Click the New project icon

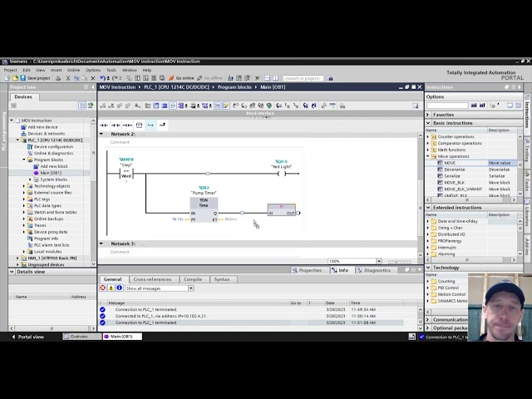(7, 78)
